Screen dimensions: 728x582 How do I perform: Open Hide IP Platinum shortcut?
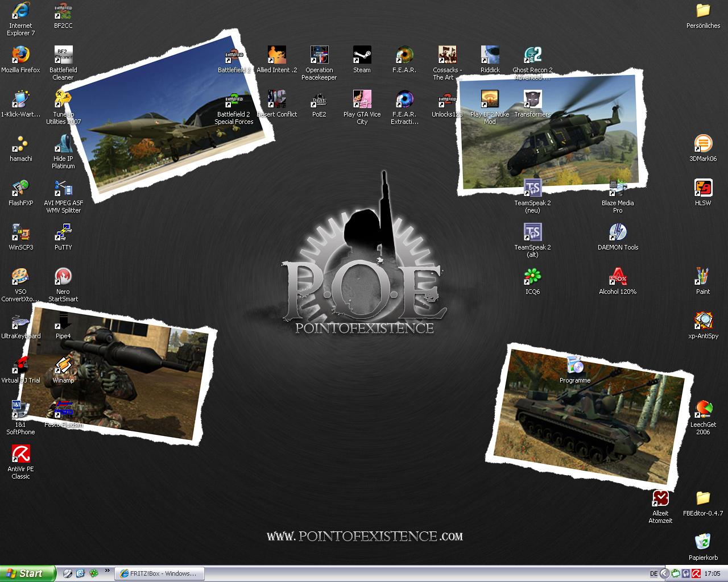[63, 144]
